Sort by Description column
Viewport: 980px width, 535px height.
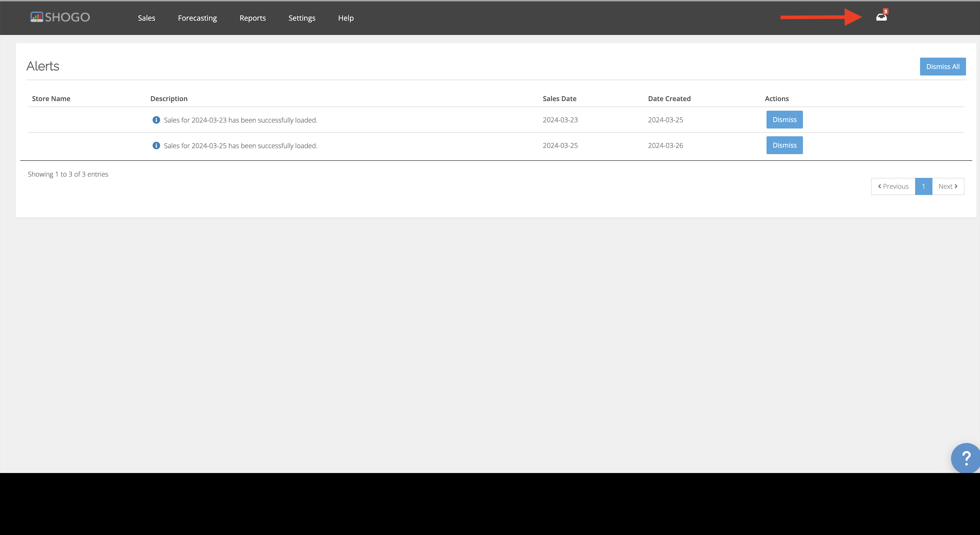[169, 99]
